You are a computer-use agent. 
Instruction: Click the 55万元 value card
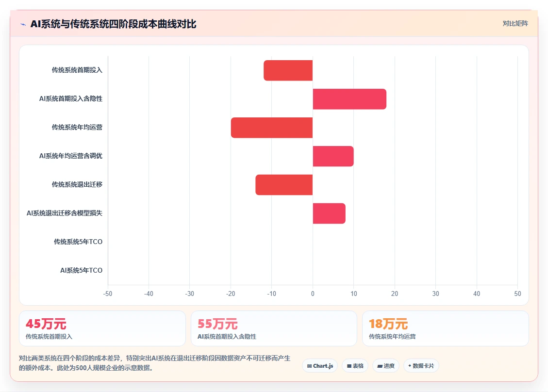pos(274,328)
